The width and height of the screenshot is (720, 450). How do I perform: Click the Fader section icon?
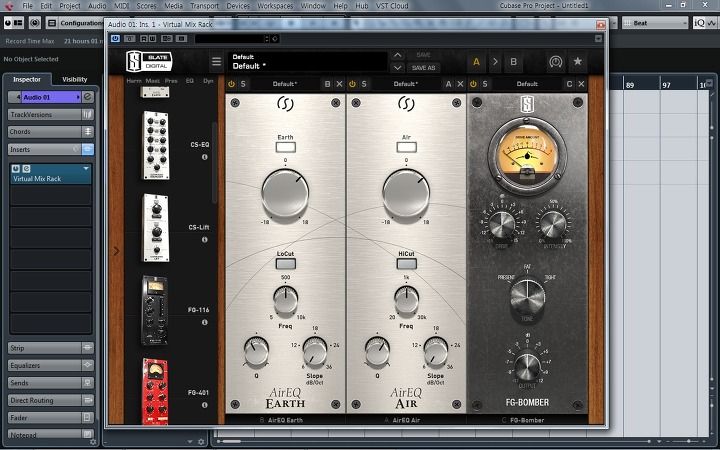click(x=88, y=418)
